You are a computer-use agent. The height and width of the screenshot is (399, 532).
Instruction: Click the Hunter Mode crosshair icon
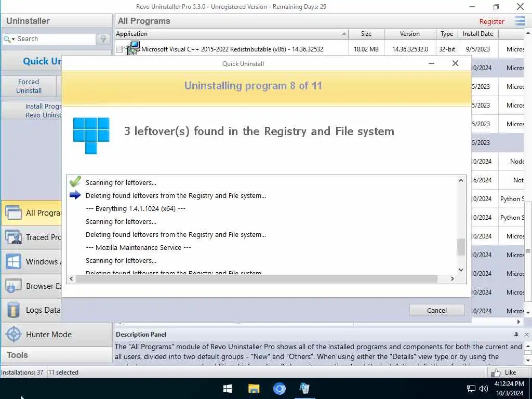(14, 334)
